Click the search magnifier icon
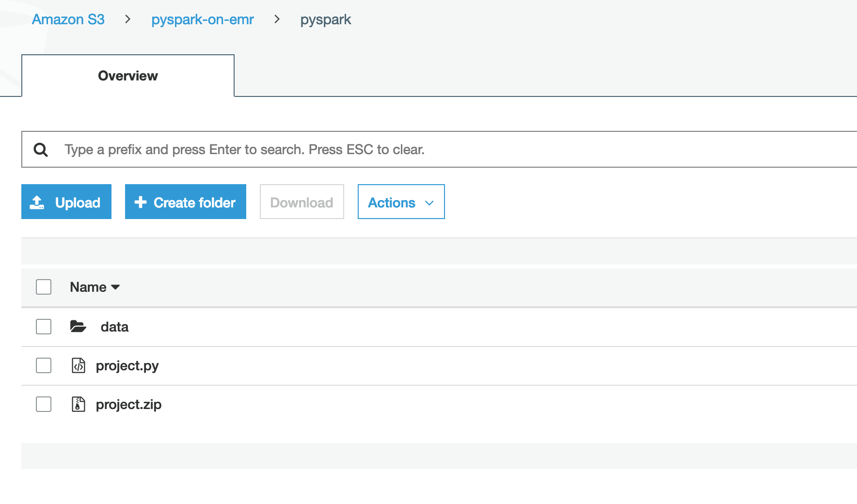 pyautogui.click(x=41, y=149)
